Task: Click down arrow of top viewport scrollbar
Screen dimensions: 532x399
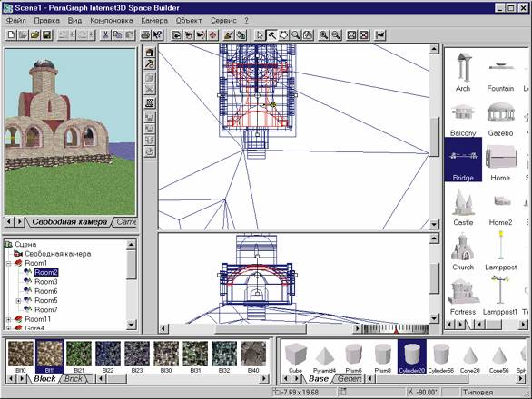Action: point(434,224)
